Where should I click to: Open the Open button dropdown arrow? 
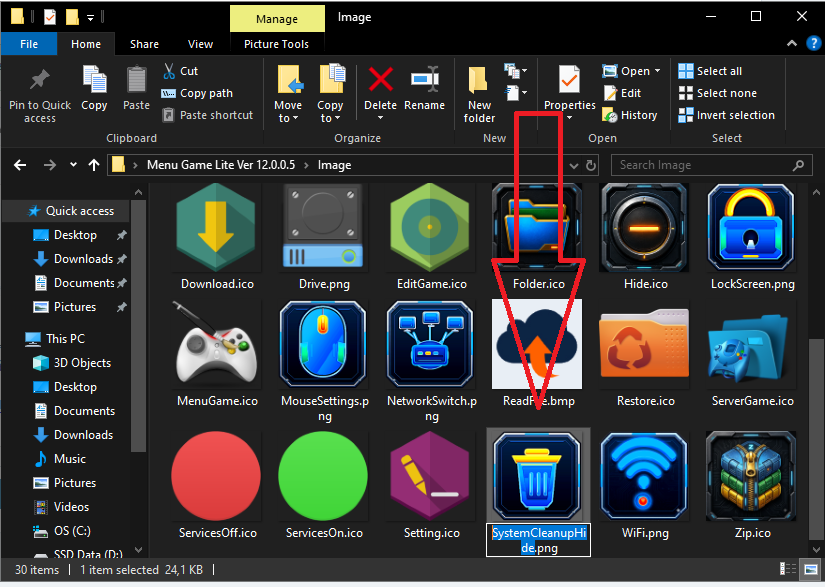click(x=658, y=71)
